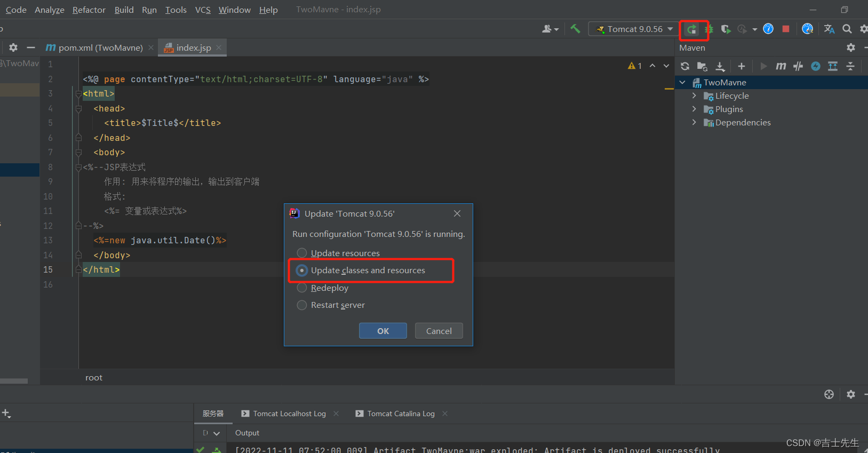868x453 pixels.
Task: Open the Tools menu
Action: coord(176,10)
